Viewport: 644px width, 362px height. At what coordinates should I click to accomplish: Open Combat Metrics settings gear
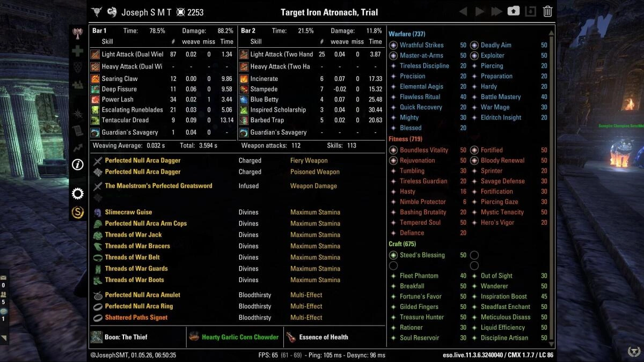click(x=78, y=194)
